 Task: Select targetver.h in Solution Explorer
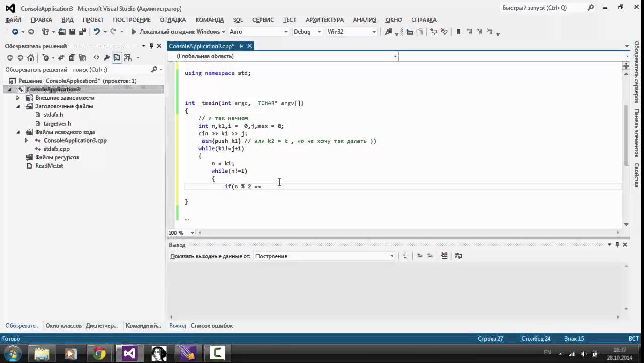[x=57, y=124]
